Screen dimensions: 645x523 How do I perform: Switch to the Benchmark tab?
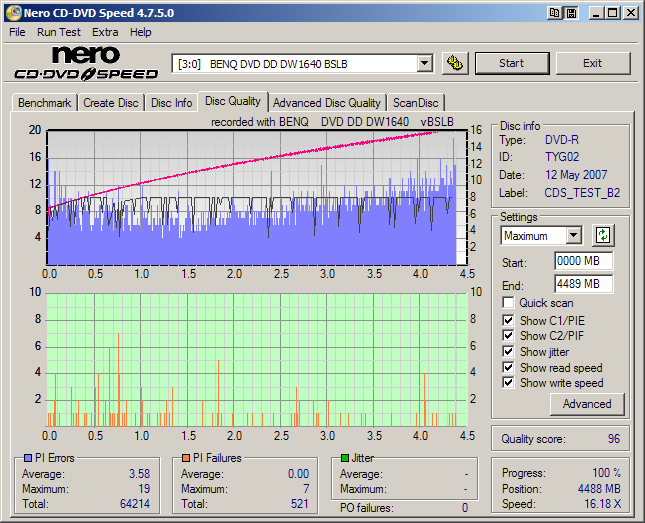44,103
